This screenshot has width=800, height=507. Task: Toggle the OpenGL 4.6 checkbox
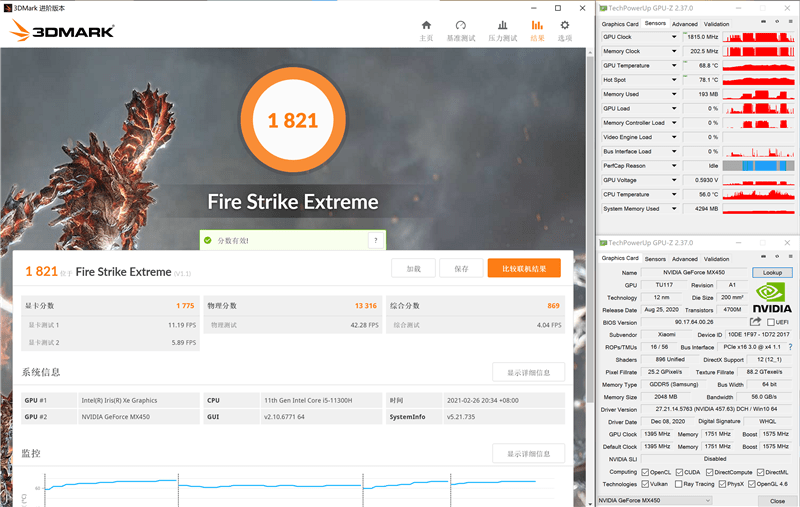752,484
